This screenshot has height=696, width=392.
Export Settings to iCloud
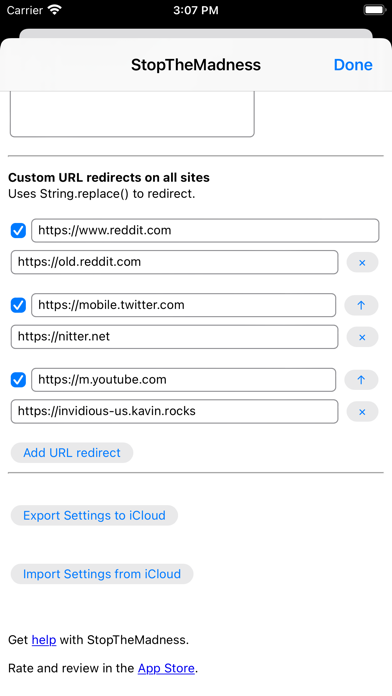[94, 515]
